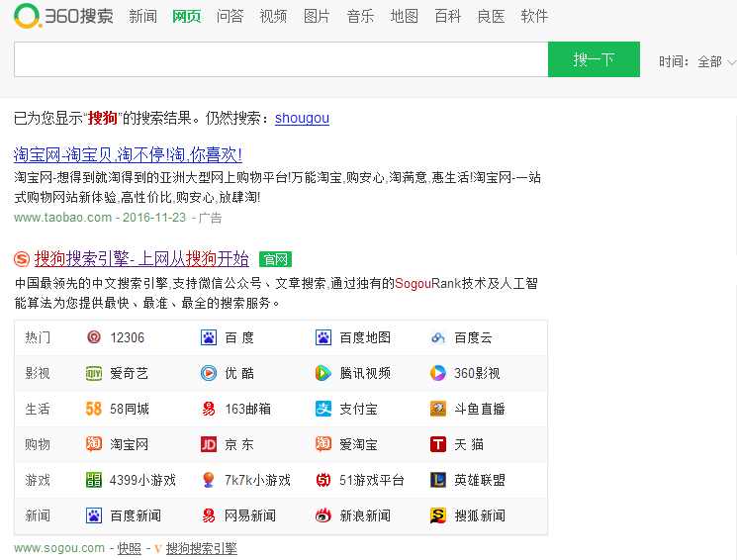Open the 音乐 tab
737x560 pixels.
pos(360,17)
